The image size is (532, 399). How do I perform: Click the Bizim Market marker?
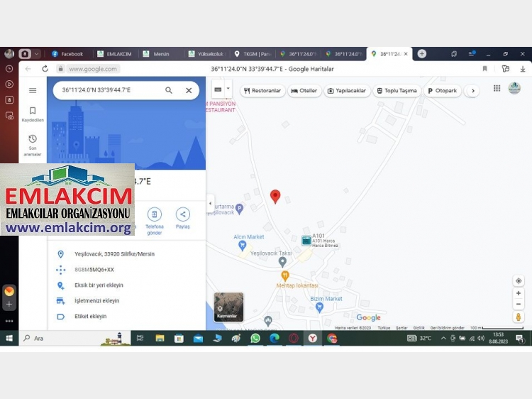click(x=319, y=307)
